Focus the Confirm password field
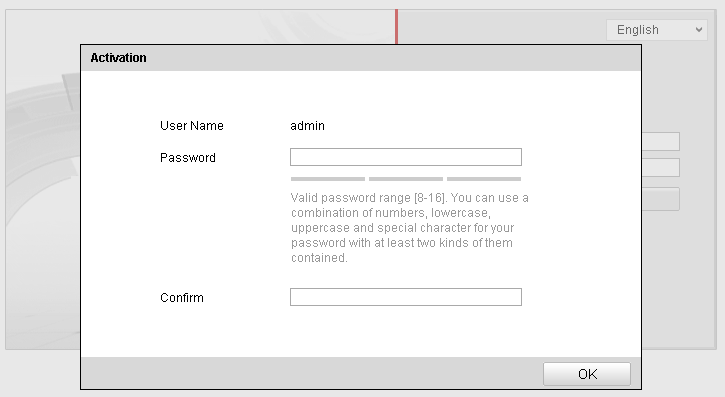The height and width of the screenshot is (397, 725). (x=406, y=297)
